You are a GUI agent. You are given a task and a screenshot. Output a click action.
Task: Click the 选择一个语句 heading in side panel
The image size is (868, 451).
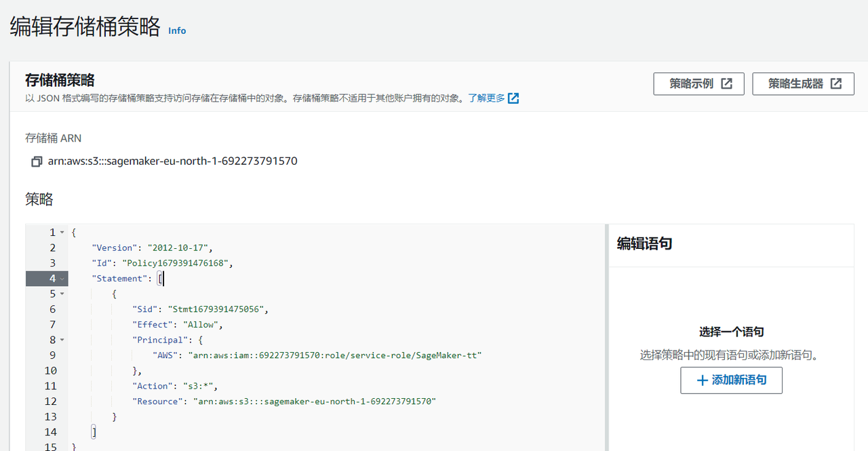point(732,332)
